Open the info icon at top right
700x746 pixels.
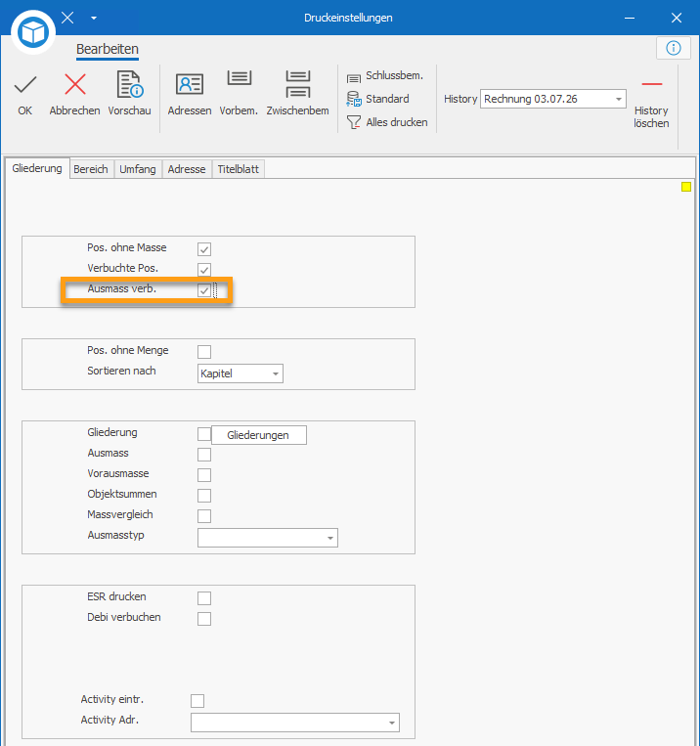(674, 48)
